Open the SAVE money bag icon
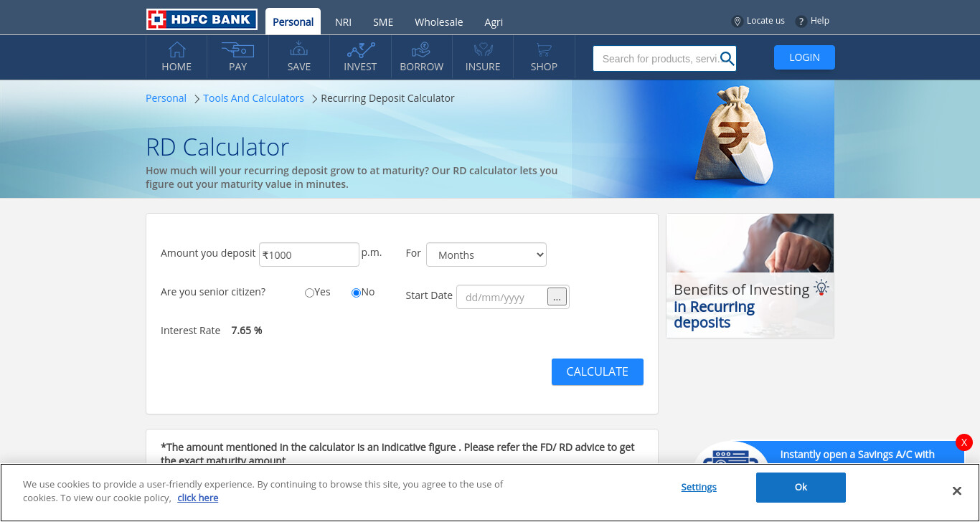980x522 pixels. pos(299,49)
